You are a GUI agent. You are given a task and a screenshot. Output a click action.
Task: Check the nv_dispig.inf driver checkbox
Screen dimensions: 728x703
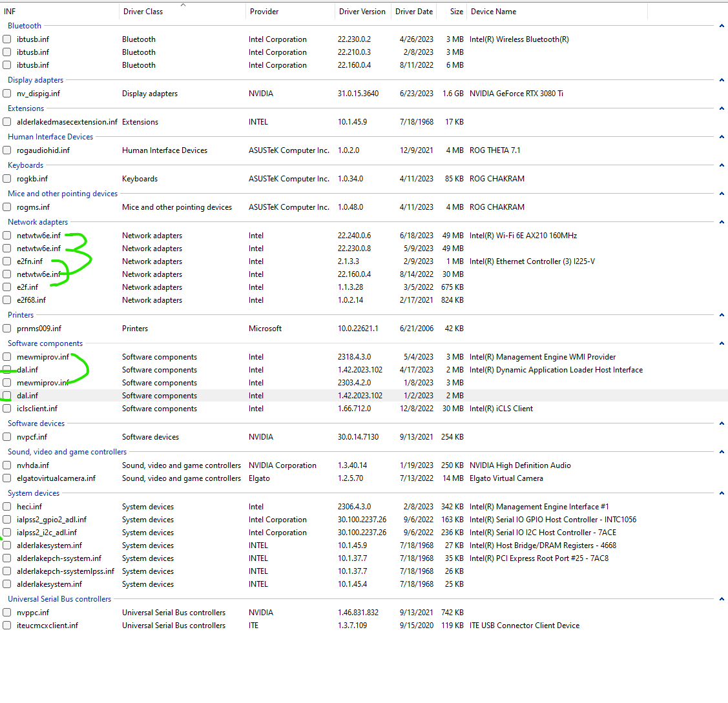click(x=6, y=94)
